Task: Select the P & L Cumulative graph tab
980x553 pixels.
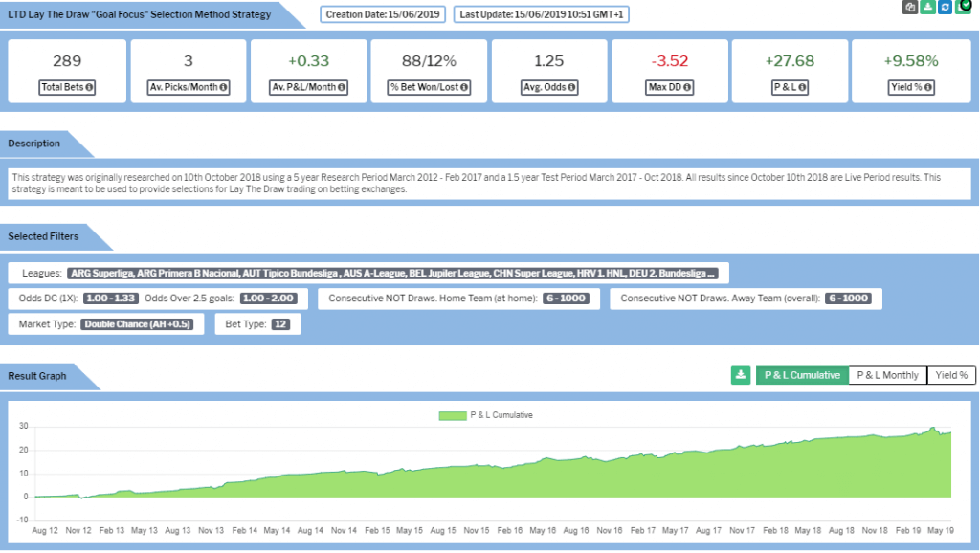Action: click(x=802, y=375)
